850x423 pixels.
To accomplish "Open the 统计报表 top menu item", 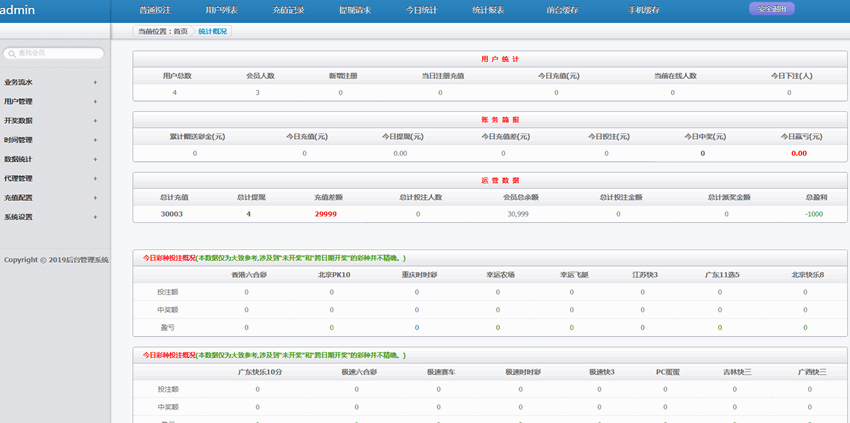I will [x=488, y=10].
